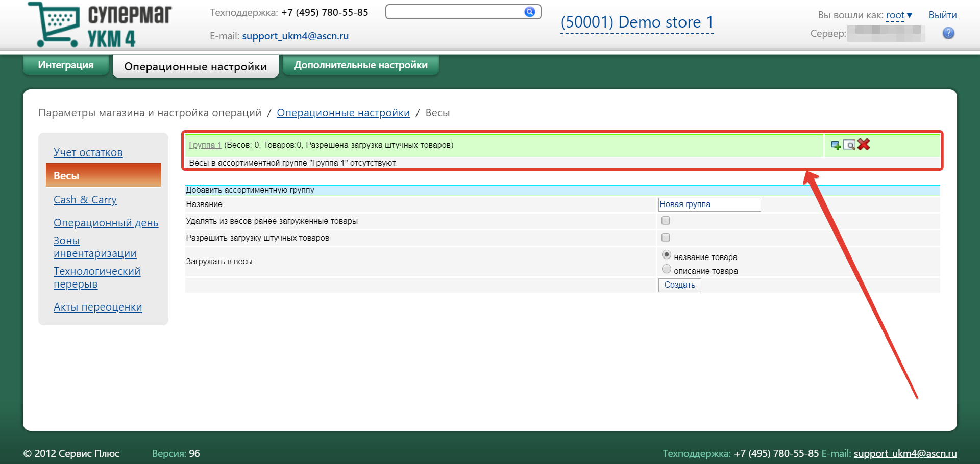The height and width of the screenshot is (464, 980).
Task: Click the Название input field with Новая группа
Action: click(x=709, y=204)
